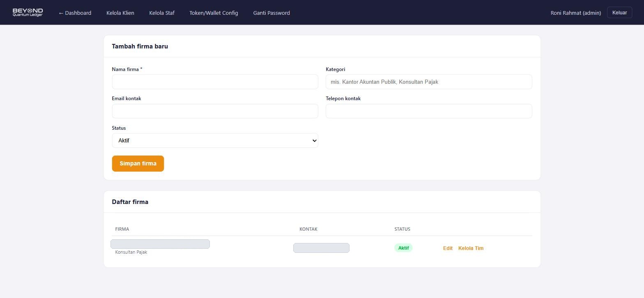Click Konsultan Pajak category text

click(x=131, y=252)
